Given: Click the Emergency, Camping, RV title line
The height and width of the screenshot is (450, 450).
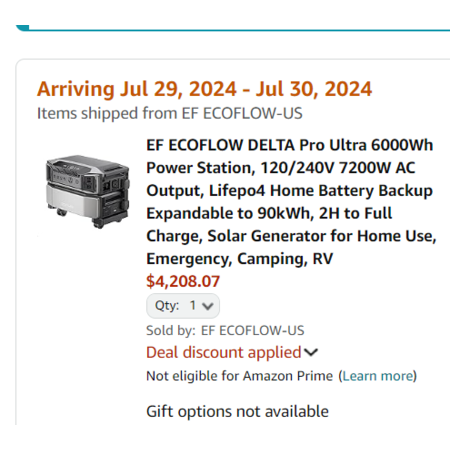Looking at the screenshot, I should coord(240,259).
